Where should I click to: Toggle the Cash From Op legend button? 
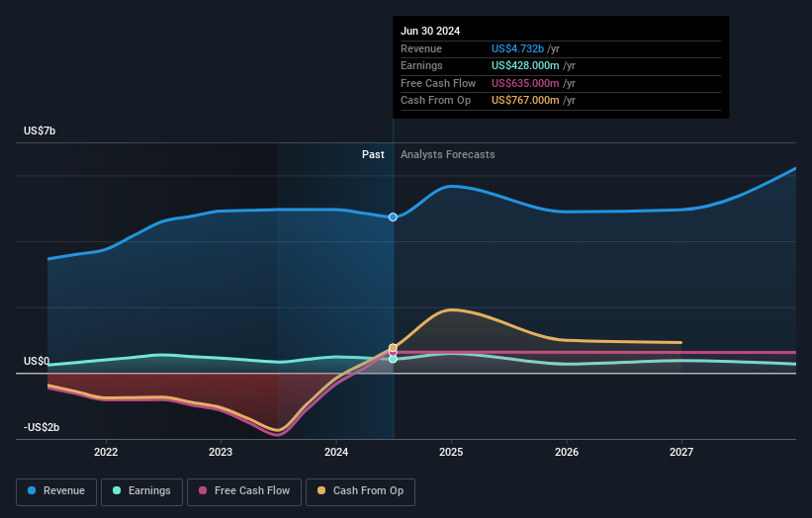(360, 491)
